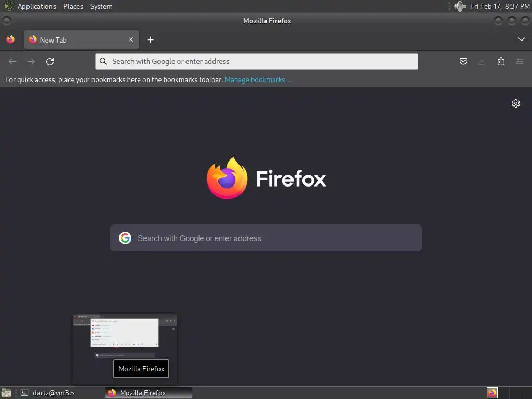Click the volume speaker icon in panel

[x=460, y=6]
